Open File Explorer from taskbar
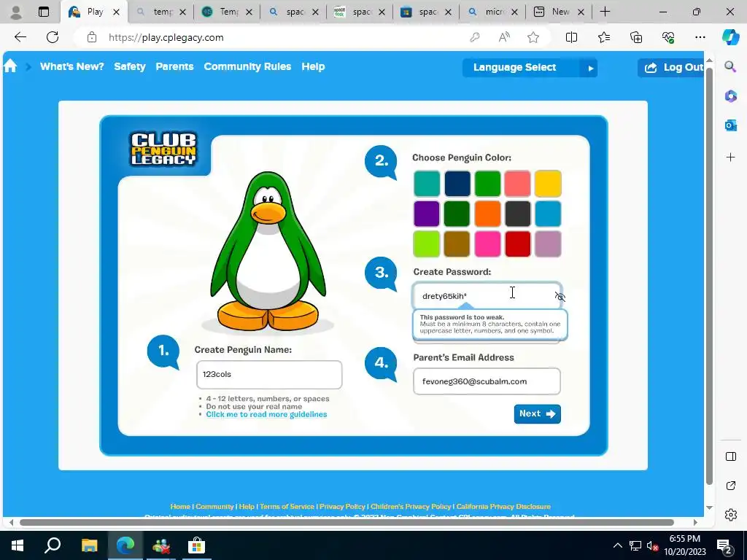 (89, 545)
